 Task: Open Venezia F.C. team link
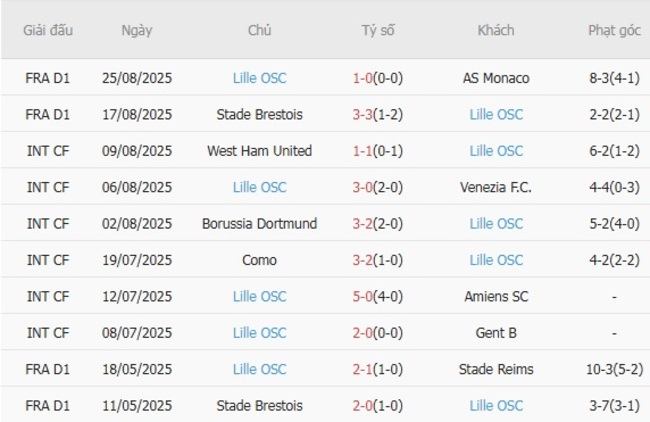tap(496, 187)
